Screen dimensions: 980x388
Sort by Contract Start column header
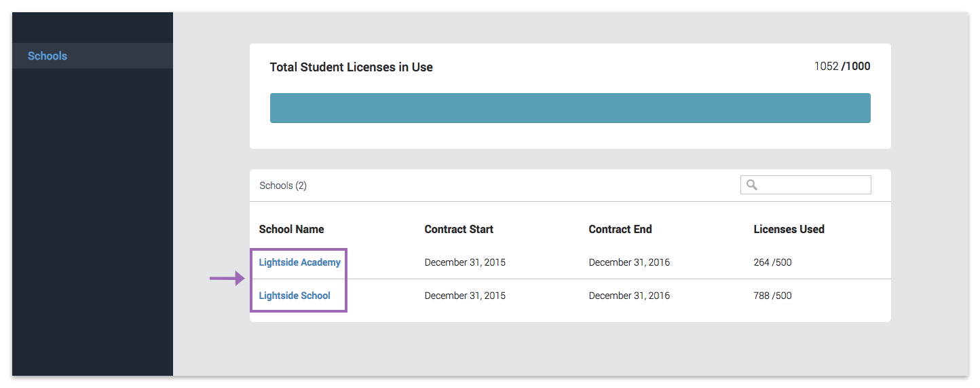coord(459,229)
